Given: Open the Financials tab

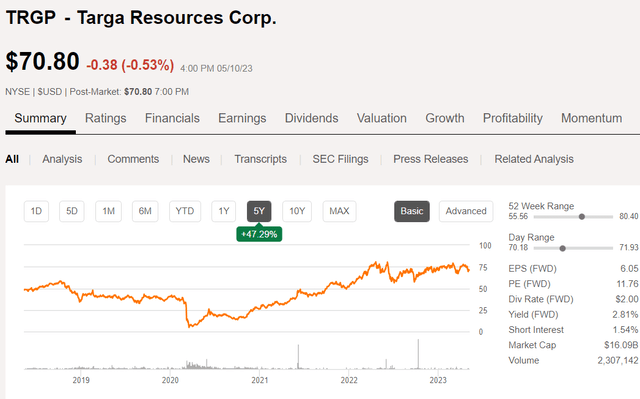Looking at the screenshot, I should (172, 118).
